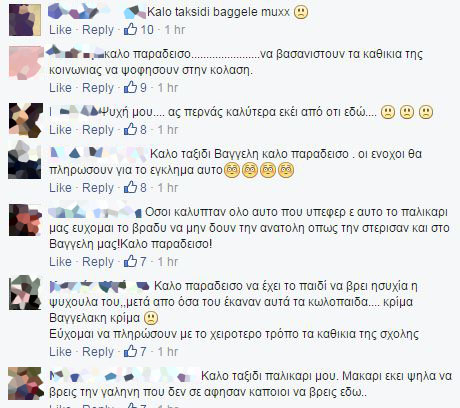The image size is (460, 408).
Task: Like the 'Kalo taksidi baggele muxx' comment
Action: point(60,30)
